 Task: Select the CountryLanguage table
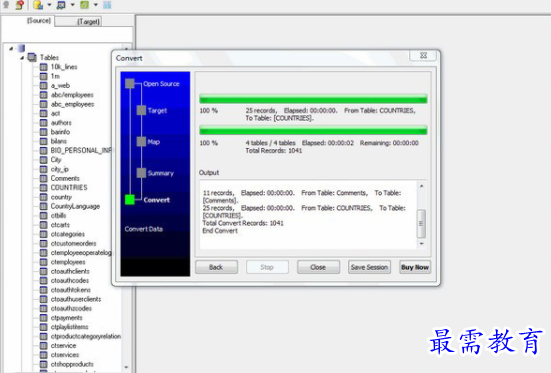(x=75, y=206)
